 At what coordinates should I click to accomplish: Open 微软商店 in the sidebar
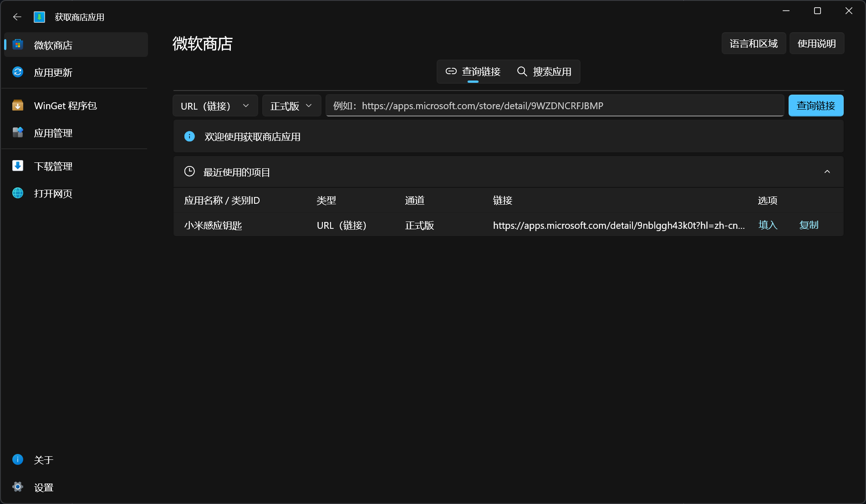[x=76, y=45]
